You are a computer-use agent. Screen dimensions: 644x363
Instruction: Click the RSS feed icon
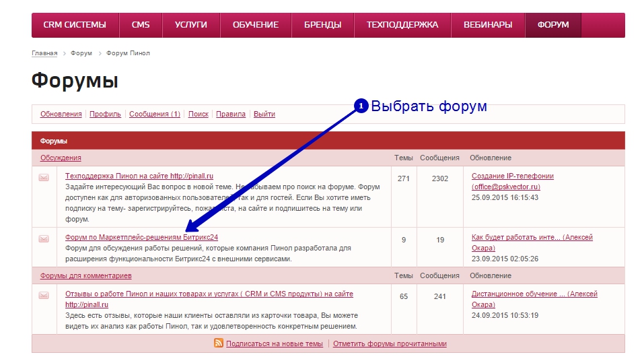coord(219,343)
